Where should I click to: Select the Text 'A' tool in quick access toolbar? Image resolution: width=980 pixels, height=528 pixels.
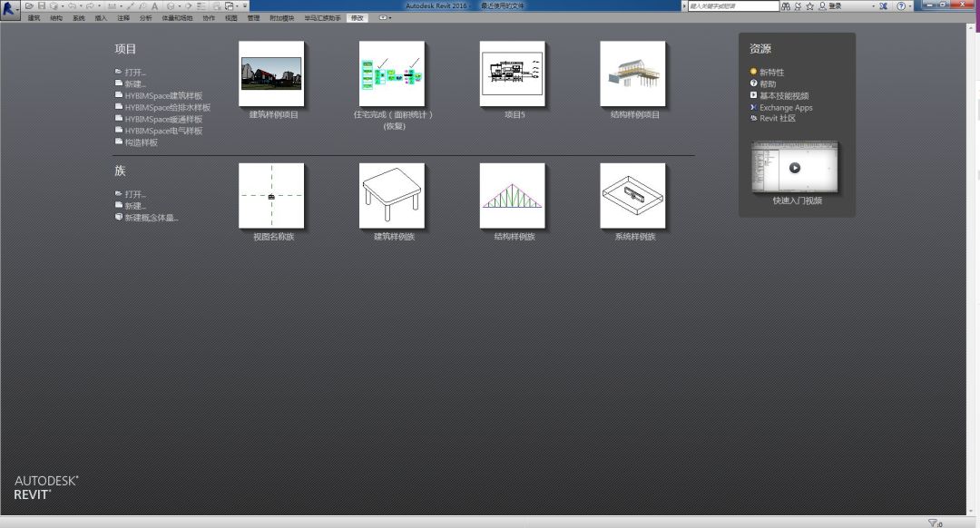tap(154, 5)
